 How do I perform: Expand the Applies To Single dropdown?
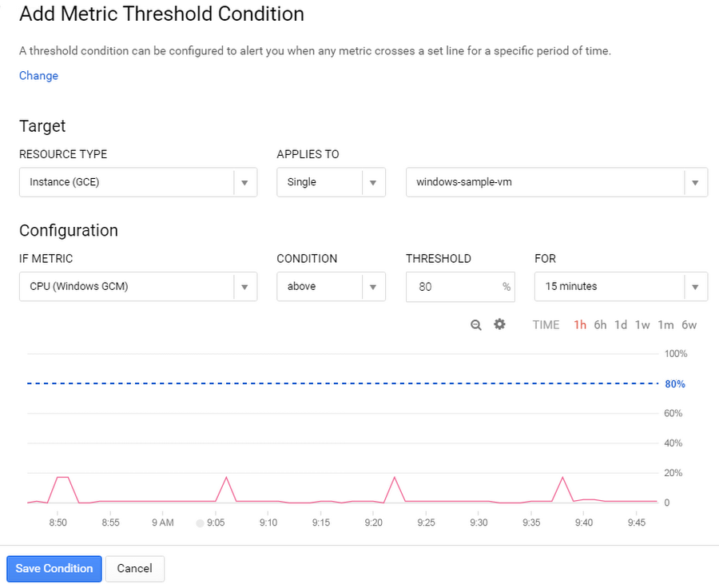pos(331,182)
